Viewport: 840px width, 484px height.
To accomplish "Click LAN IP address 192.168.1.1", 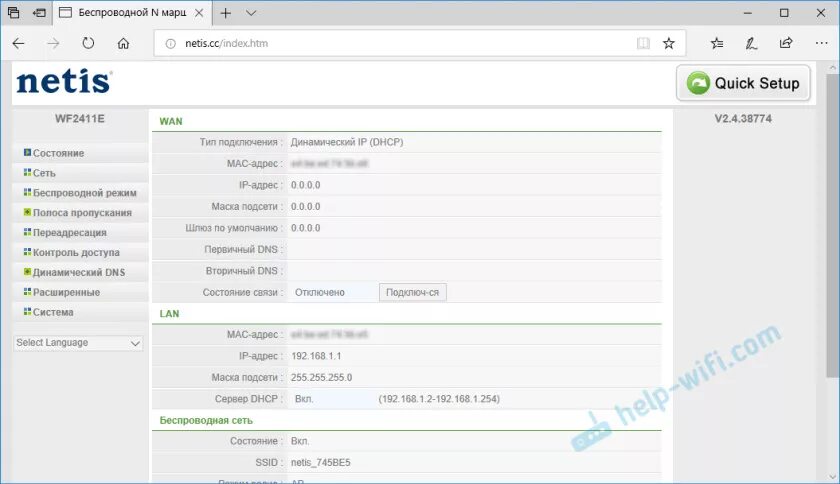I will [x=316, y=356].
